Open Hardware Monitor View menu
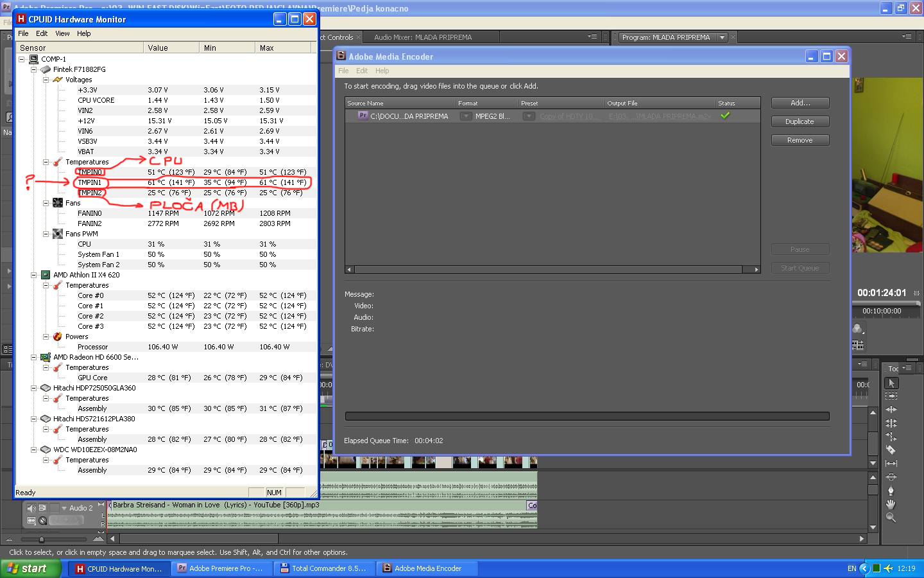 [x=62, y=33]
